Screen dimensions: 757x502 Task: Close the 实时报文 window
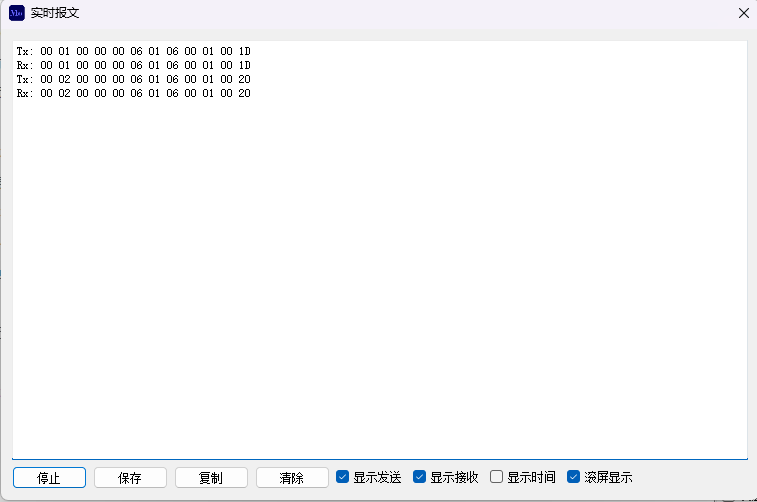(743, 13)
